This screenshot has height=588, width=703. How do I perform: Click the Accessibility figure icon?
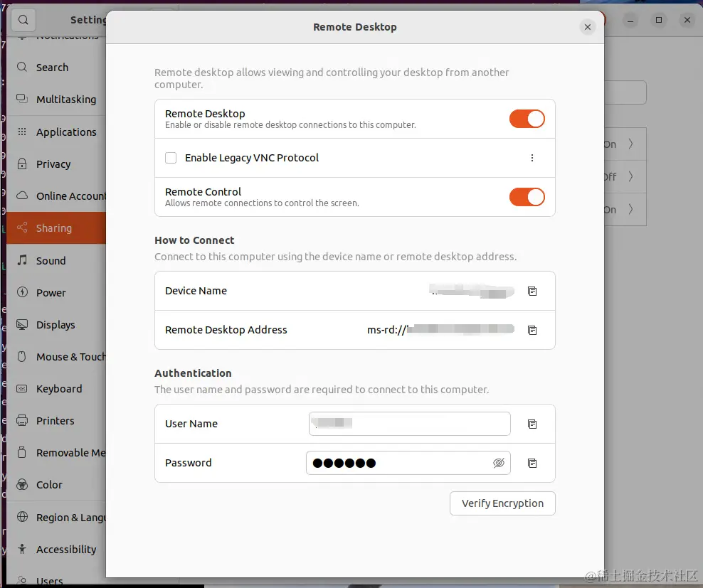(x=22, y=549)
